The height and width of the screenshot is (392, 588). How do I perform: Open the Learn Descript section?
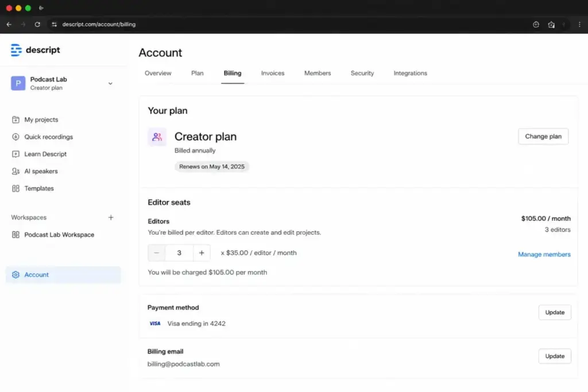point(40,154)
